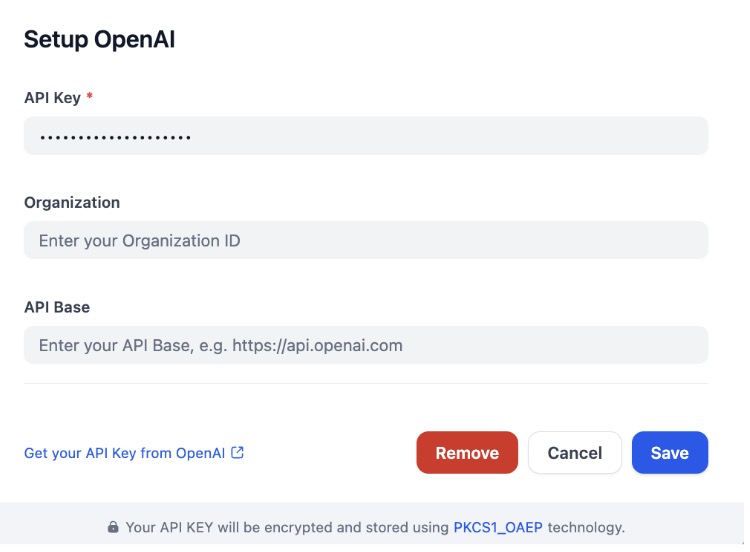Save the OpenAI configuration
This screenshot has width=750, height=552.
[670, 453]
